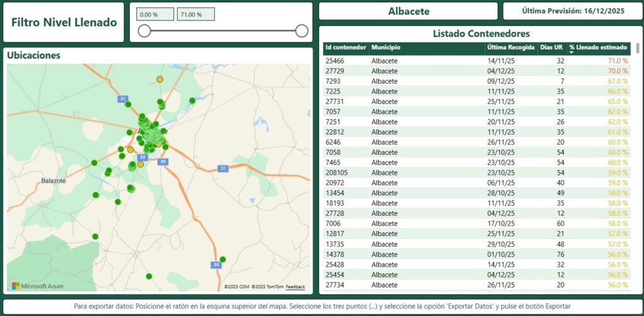
Task: Click the minimum fill value field 0.00 %
Action: (x=155, y=14)
